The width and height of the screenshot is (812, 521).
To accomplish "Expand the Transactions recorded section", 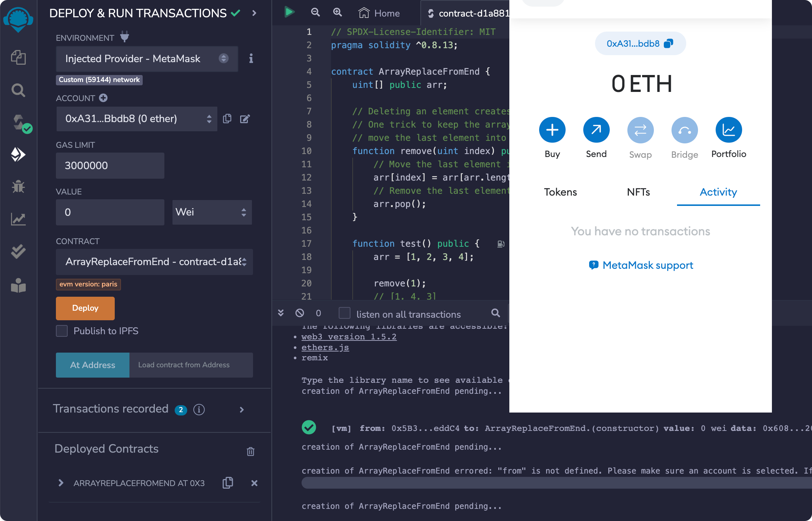I will 242,409.
